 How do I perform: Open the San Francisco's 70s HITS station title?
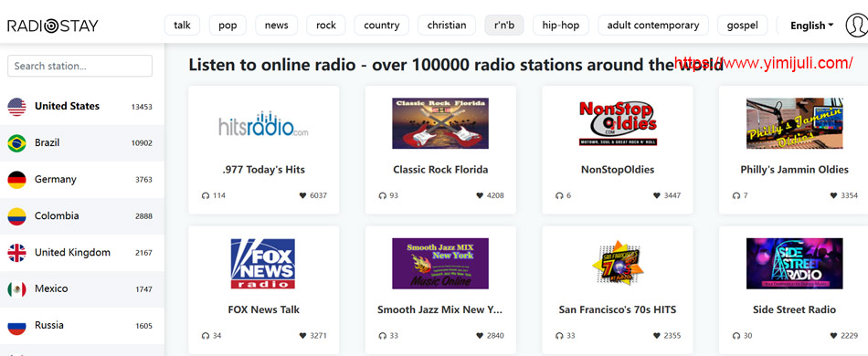point(618,309)
